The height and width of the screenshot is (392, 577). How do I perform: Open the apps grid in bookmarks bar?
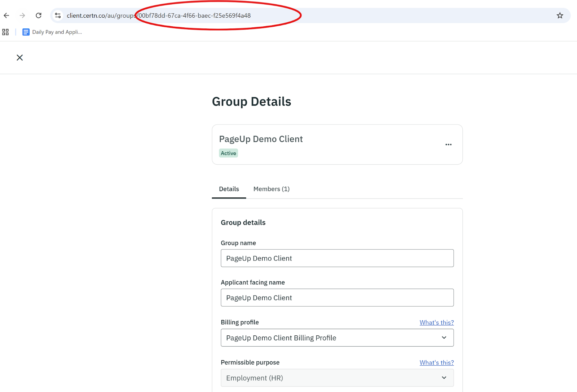tap(5, 32)
